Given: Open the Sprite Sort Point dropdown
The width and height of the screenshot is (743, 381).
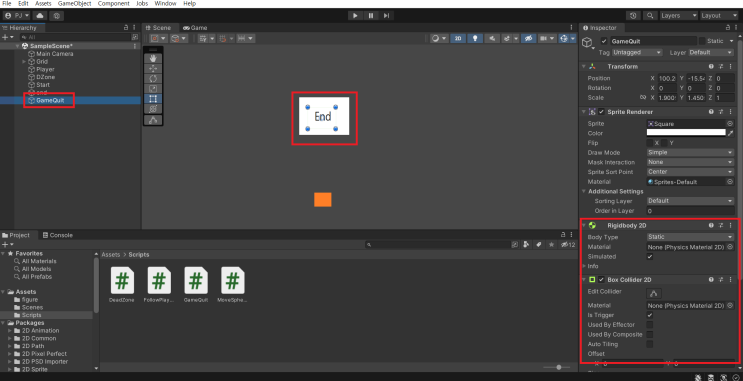Looking at the screenshot, I should (x=690, y=172).
